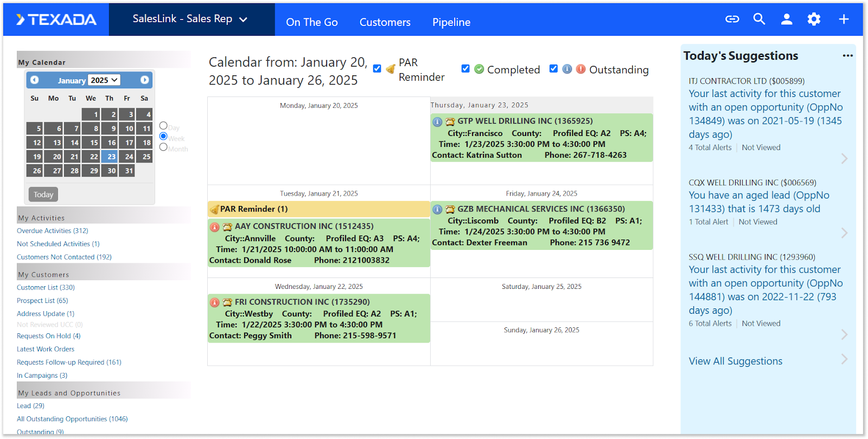
Task: Open the user profile icon
Action: 786,20
